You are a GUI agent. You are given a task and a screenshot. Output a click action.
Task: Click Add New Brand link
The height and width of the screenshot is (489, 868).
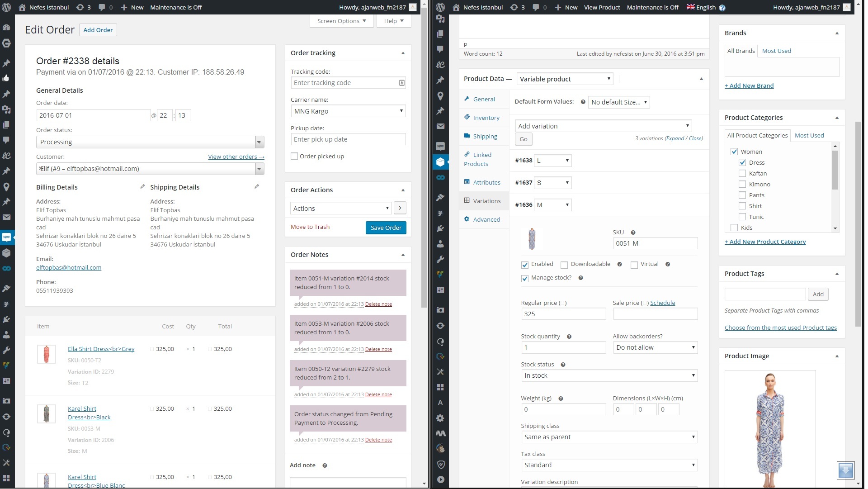pos(749,85)
